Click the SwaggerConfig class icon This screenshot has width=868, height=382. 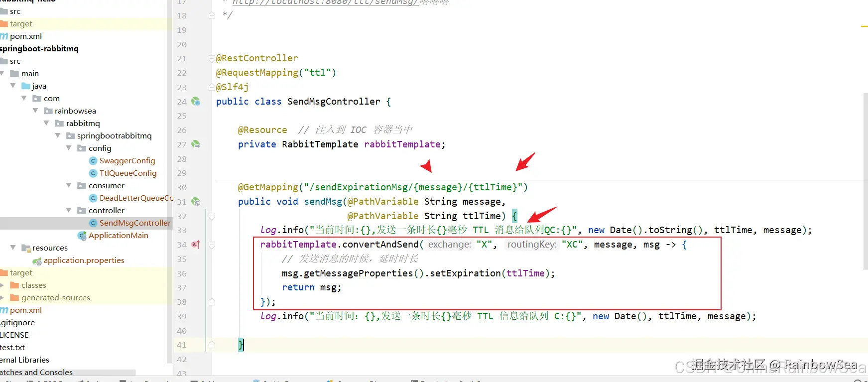[x=93, y=161]
